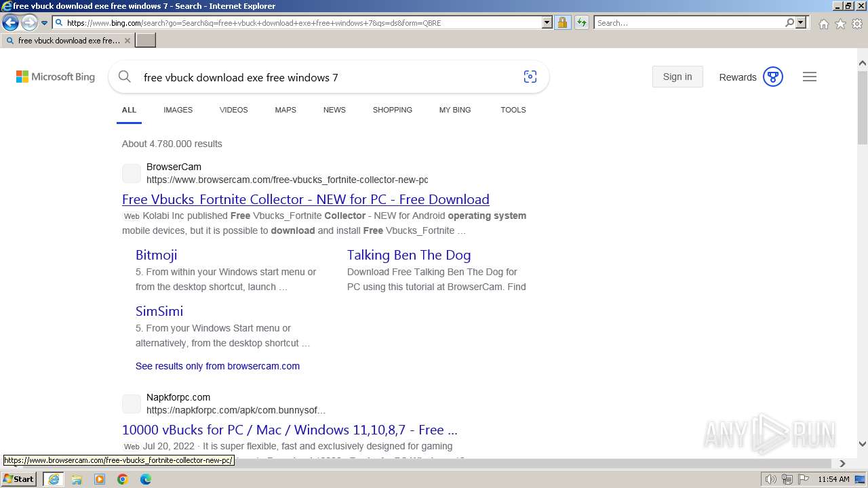Close the free vbuck download tab
The width and height of the screenshot is (868, 488).
click(127, 41)
